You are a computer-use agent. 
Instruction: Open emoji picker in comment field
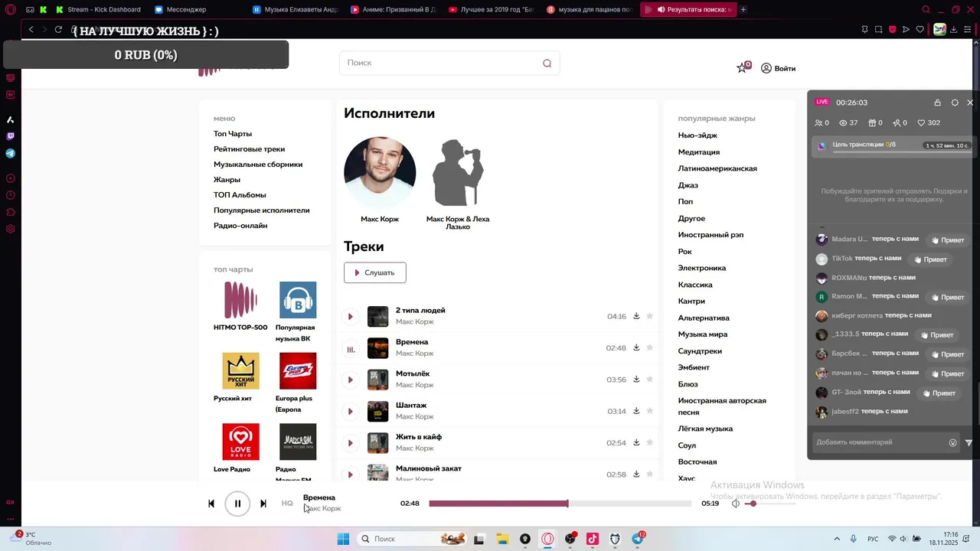tap(953, 442)
